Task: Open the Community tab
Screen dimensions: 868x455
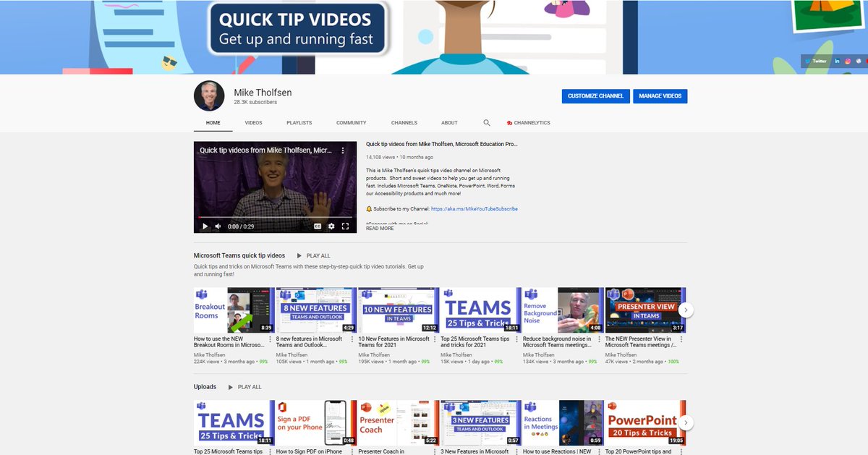Action: (352, 123)
